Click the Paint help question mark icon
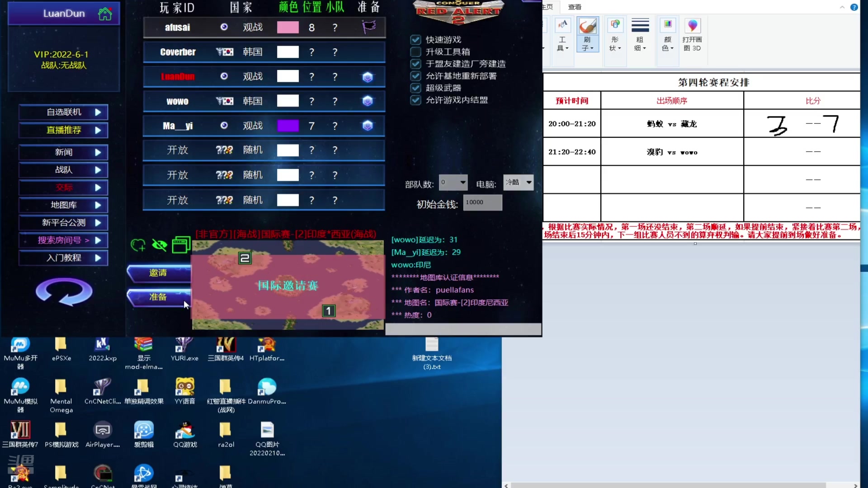Screen dimensions: 868x488 [x=854, y=7]
